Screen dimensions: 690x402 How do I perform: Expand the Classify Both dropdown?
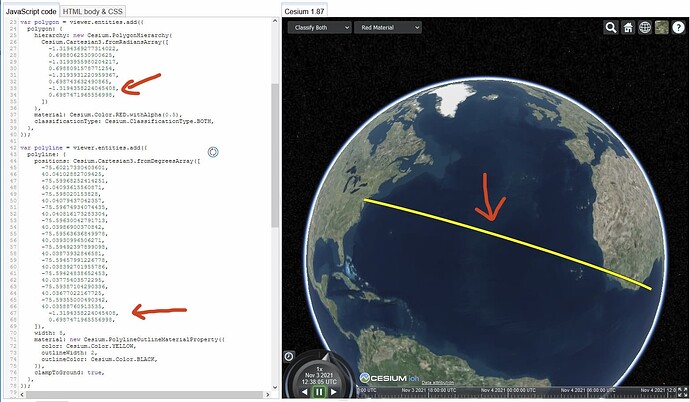[319, 27]
